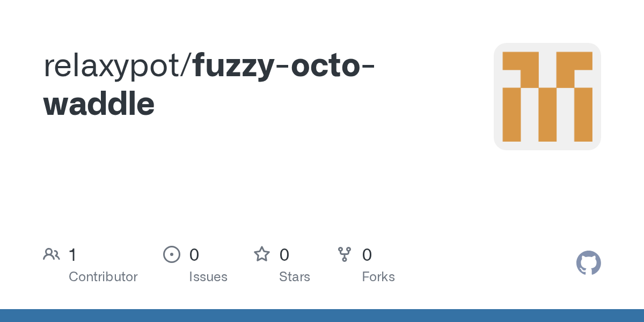The height and width of the screenshot is (322, 644).
Task: Select the Stars label
Action: 295,277
